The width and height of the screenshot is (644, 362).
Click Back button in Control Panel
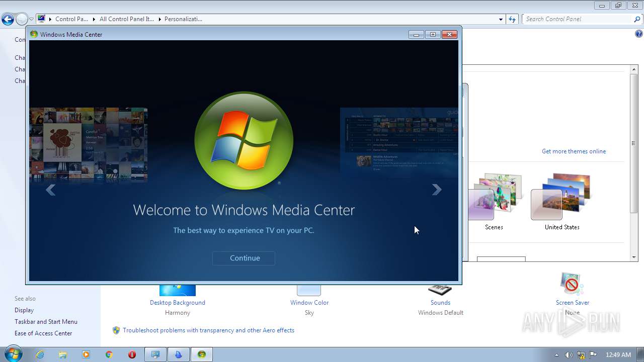coord(8,19)
